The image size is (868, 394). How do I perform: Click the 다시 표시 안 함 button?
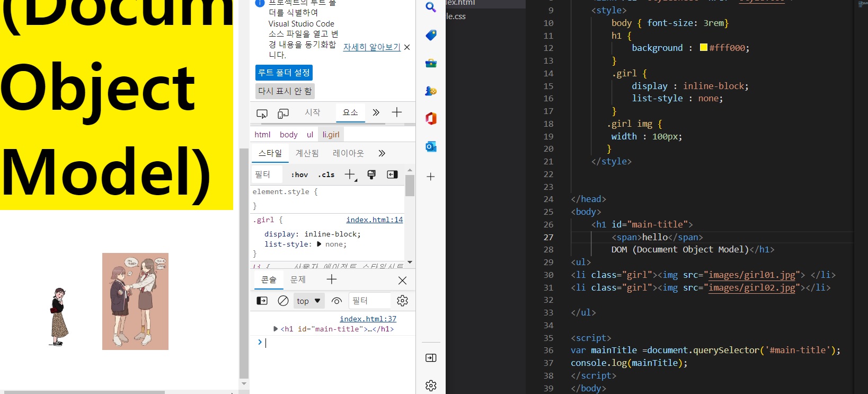pos(285,91)
